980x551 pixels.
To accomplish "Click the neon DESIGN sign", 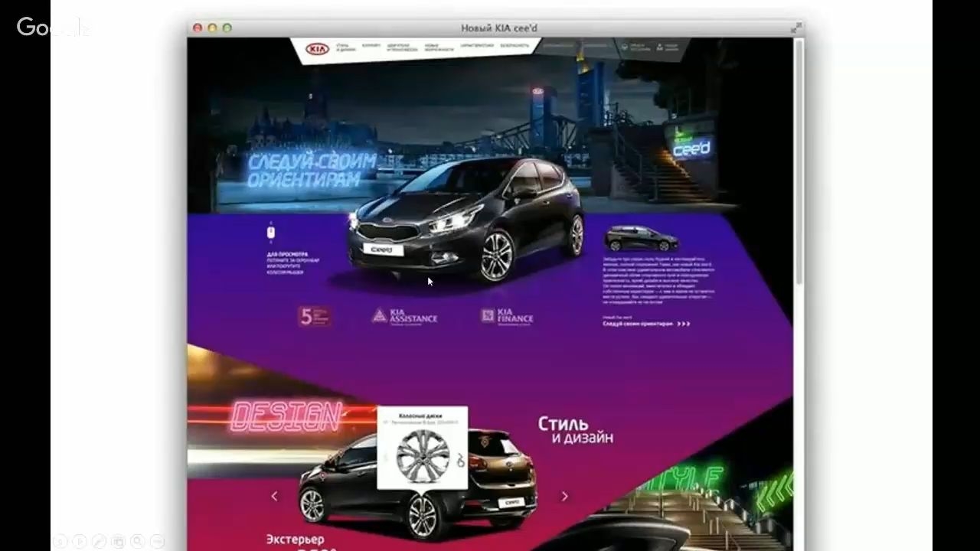I will 286,416.
